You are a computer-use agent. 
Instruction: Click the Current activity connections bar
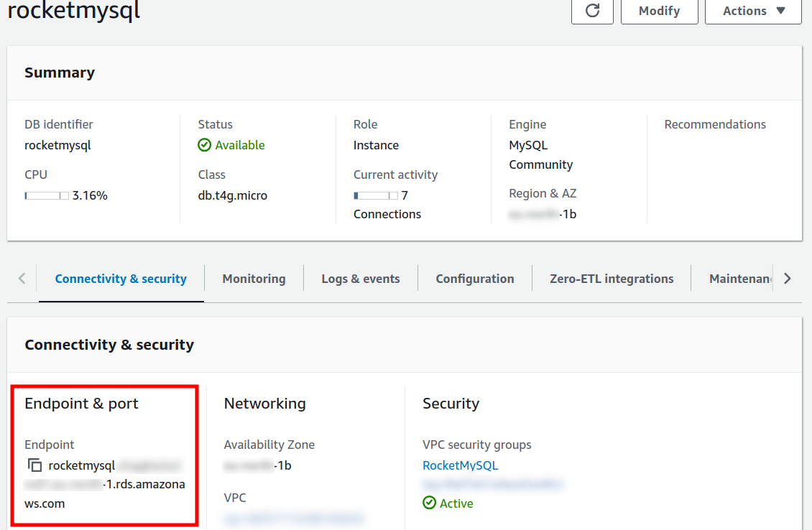point(376,195)
